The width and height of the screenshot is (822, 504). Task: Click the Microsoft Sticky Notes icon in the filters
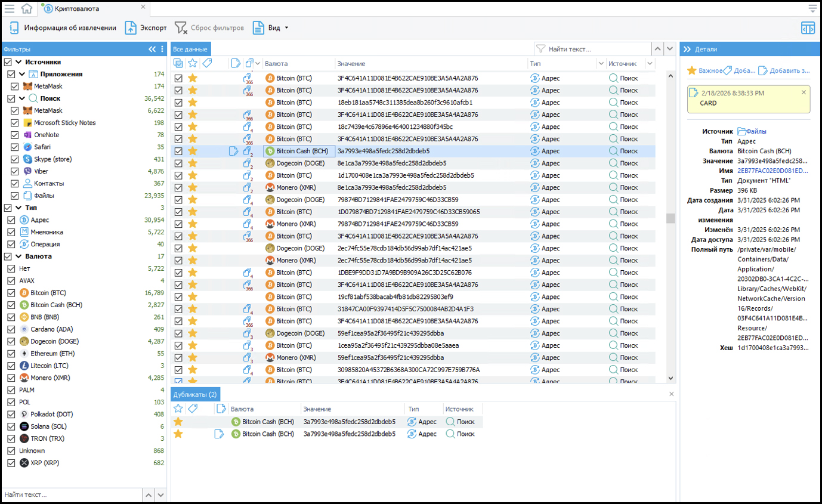point(27,123)
